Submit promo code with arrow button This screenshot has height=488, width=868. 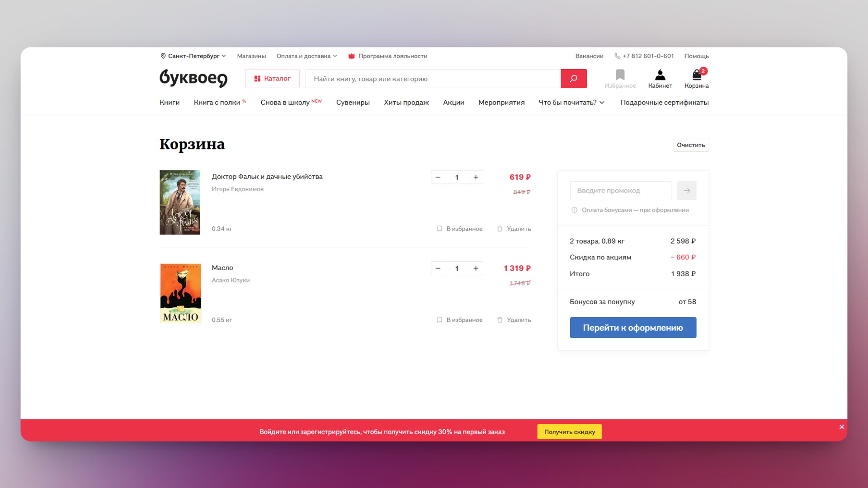point(686,191)
